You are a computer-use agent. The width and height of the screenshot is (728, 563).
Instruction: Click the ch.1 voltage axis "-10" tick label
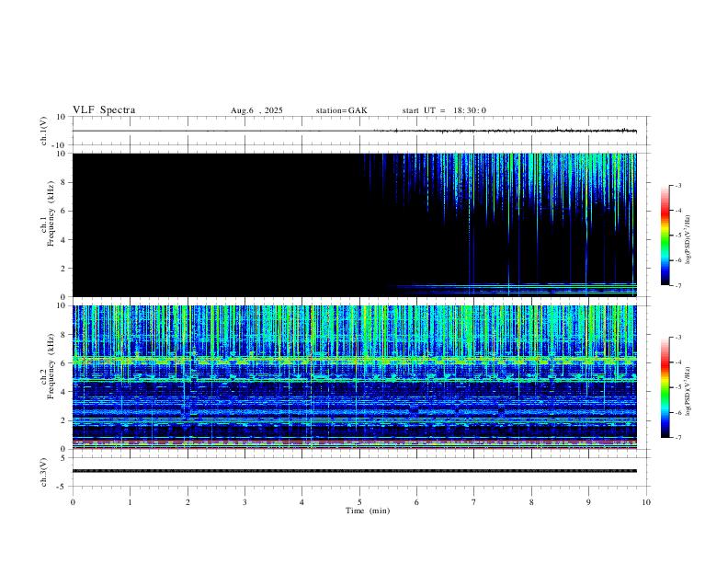click(x=59, y=145)
